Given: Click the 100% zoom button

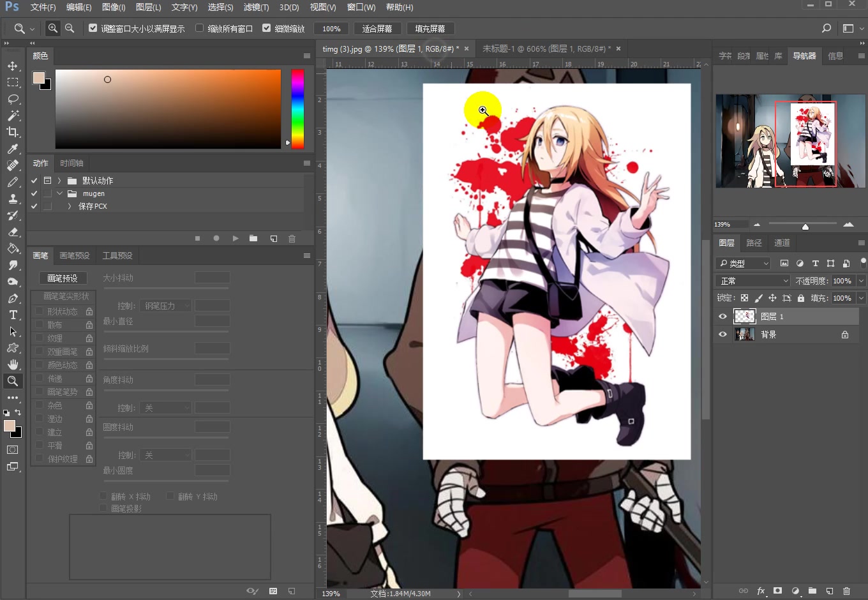Looking at the screenshot, I should click(x=331, y=29).
